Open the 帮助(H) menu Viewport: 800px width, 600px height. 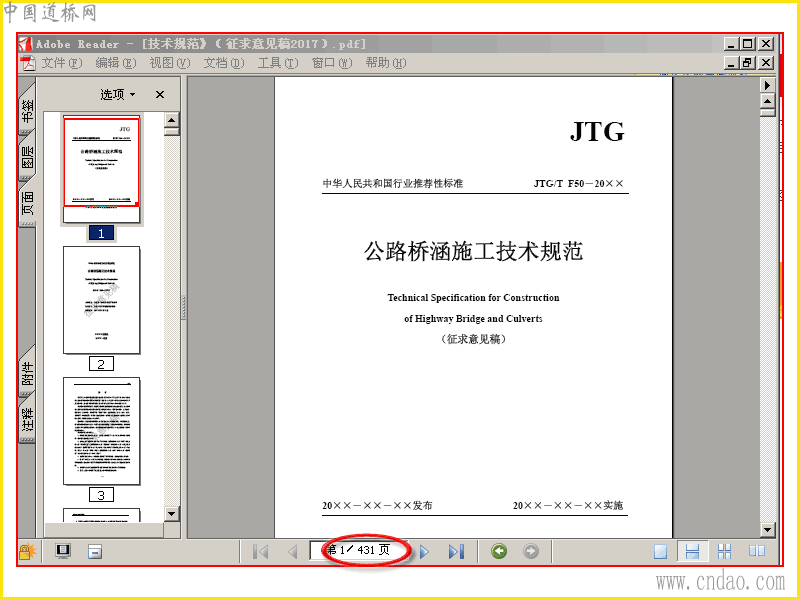coord(386,63)
